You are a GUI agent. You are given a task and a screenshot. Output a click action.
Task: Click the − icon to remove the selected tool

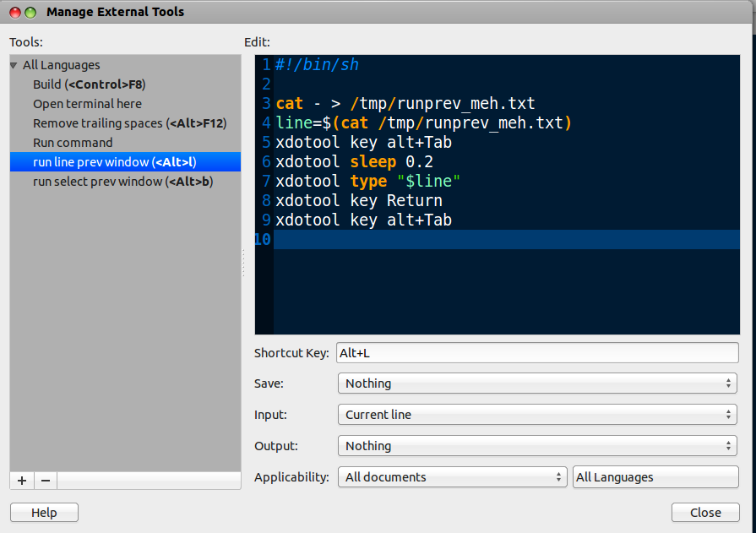45,481
